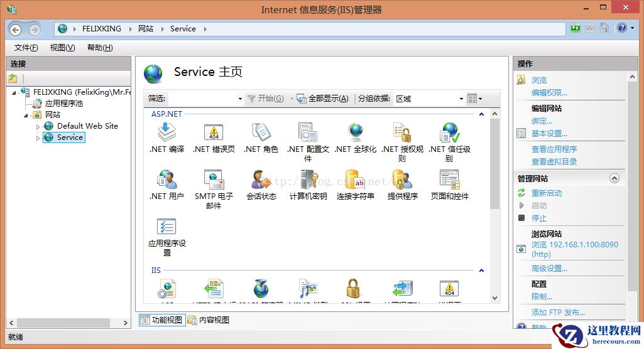644x349 pixels.
Task: Open the view style dropdown button
Action: (x=474, y=99)
